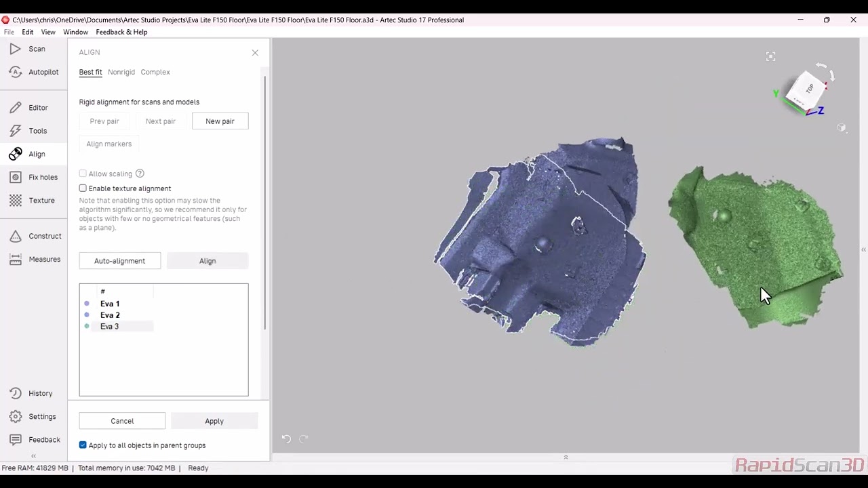Click the green color dot next to Eva 3
This screenshot has width=868, height=488.
pos(87,326)
